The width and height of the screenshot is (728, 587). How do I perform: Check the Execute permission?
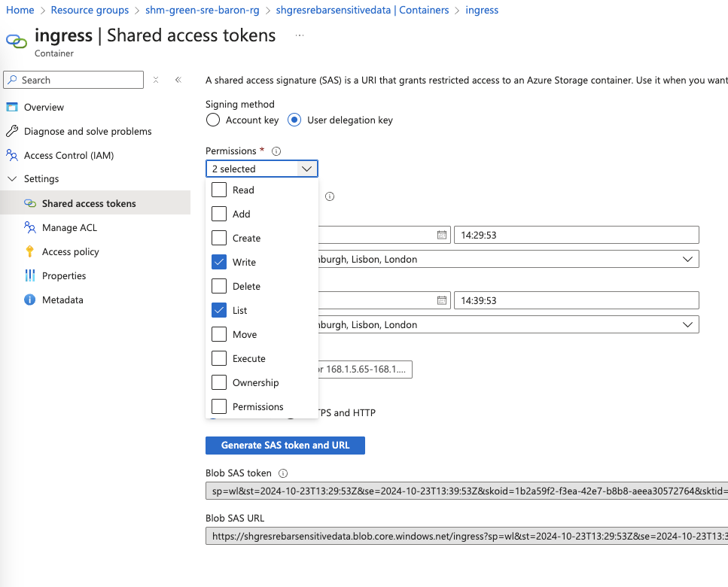(x=219, y=359)
